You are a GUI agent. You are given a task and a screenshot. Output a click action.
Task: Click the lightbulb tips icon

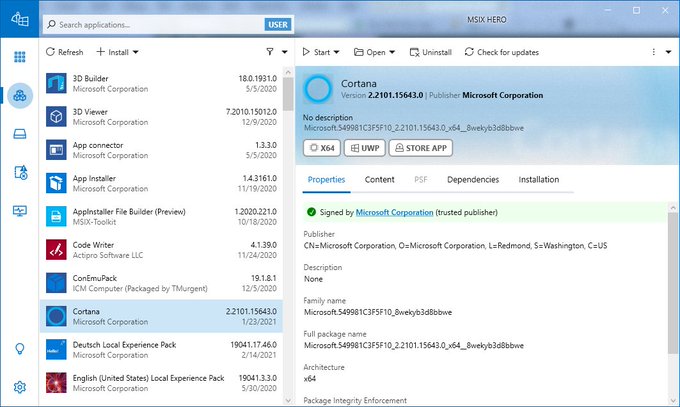pos(20,348)
